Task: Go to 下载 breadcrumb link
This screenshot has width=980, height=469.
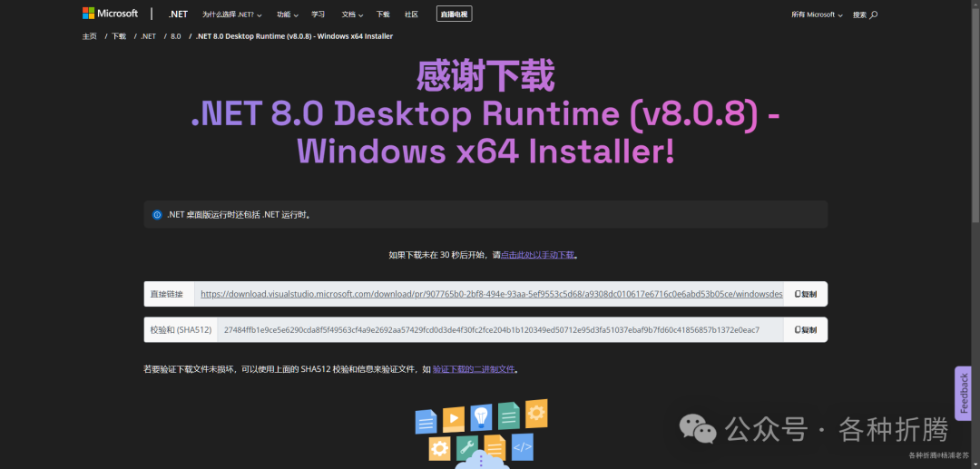Action: tap(119, 36)
